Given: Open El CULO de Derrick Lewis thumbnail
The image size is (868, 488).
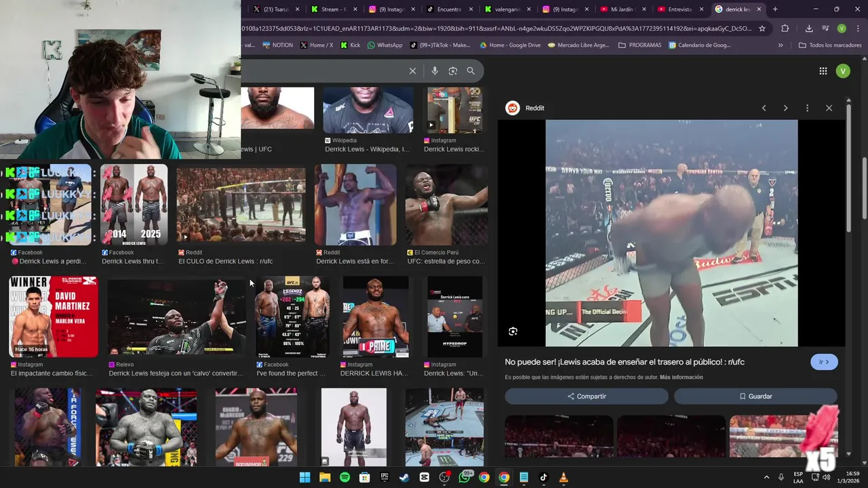Looking at the screenshot, I should pyautogui.click(x=241, y=205).
